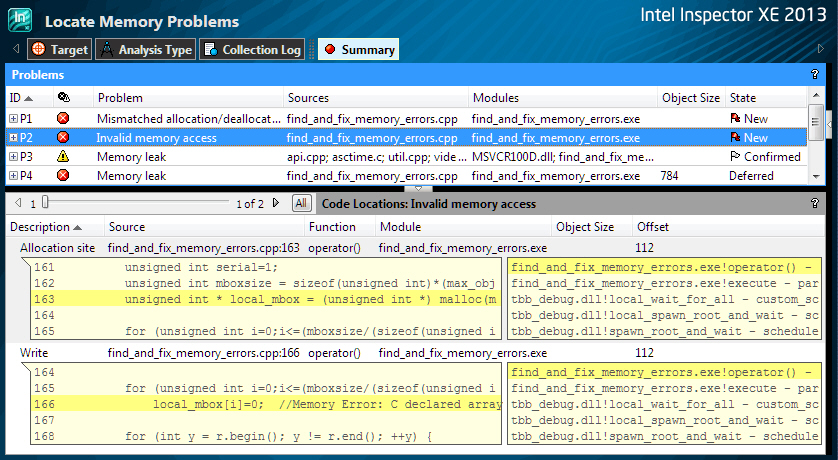Click Problems pane help question mark

(x=815, y=75)
